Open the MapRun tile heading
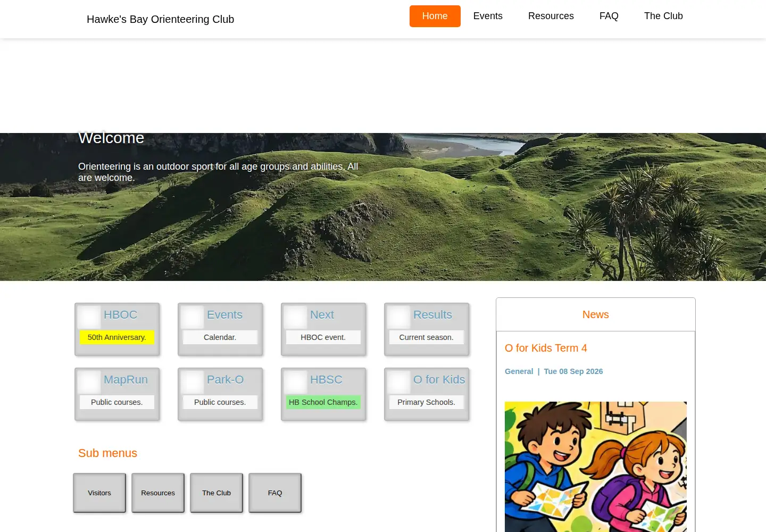Image resolution: width=766 pixels, height=532 pixels. pos(126,379)
